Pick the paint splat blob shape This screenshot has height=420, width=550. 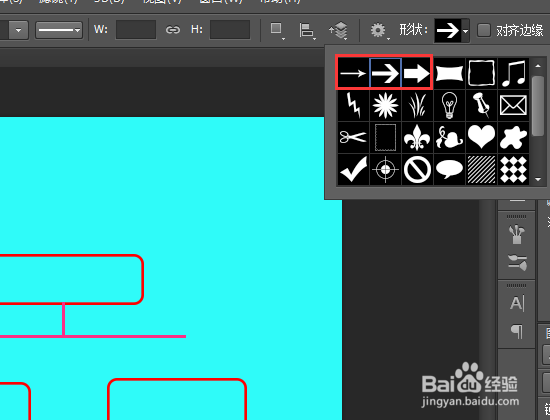[514, 137]
